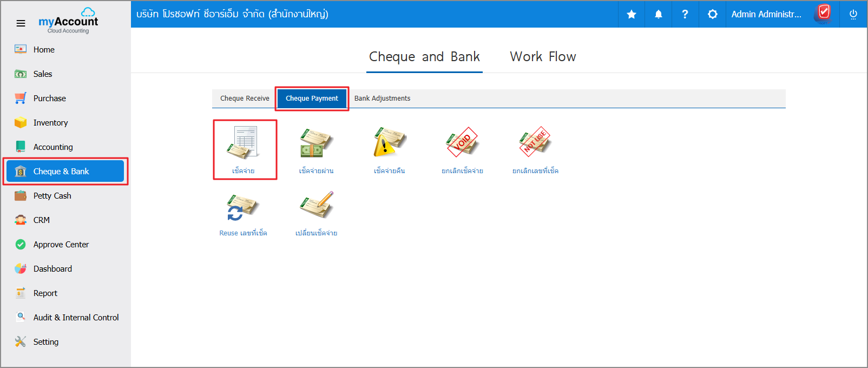Select the Work Flow tab

pos(543,57)
